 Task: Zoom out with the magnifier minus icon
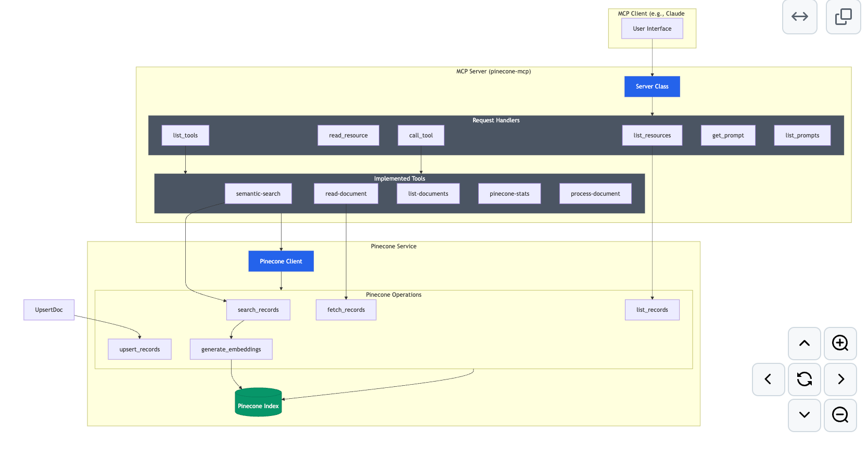click(x=840, y=415)
